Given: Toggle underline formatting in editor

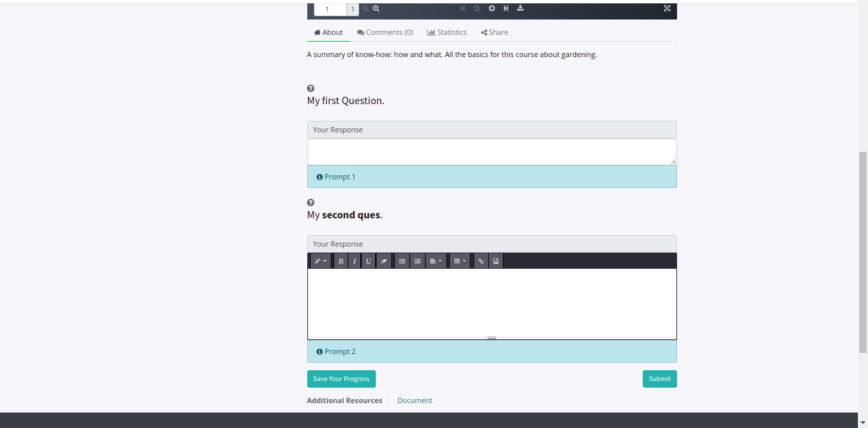Looking at the screenshot, I should pyautogui.click(x=368, y=261).
